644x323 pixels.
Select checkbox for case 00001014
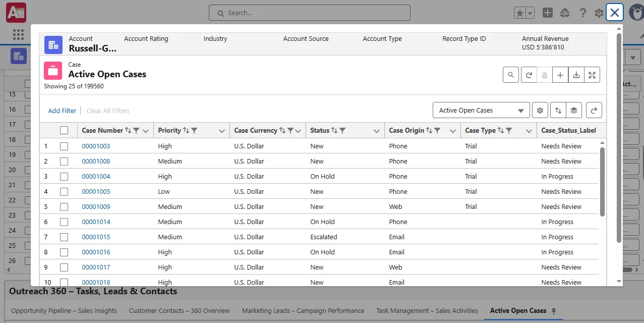[64, 222]
